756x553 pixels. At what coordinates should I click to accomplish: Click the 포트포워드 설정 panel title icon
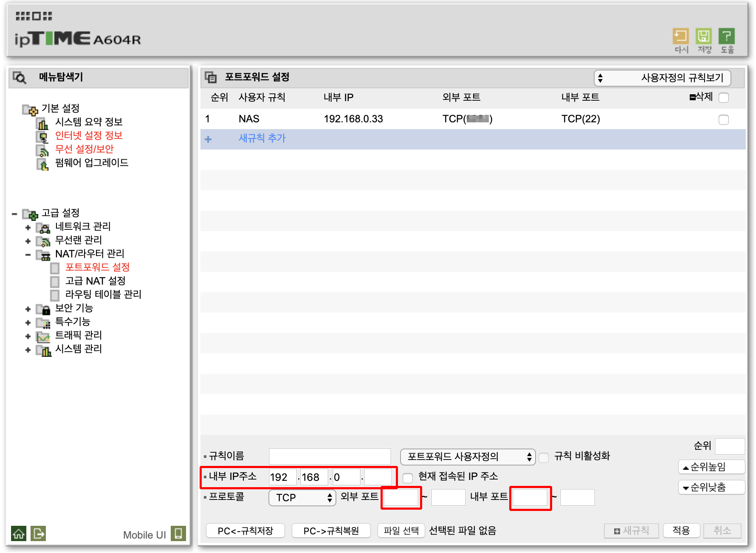(211, 77)
